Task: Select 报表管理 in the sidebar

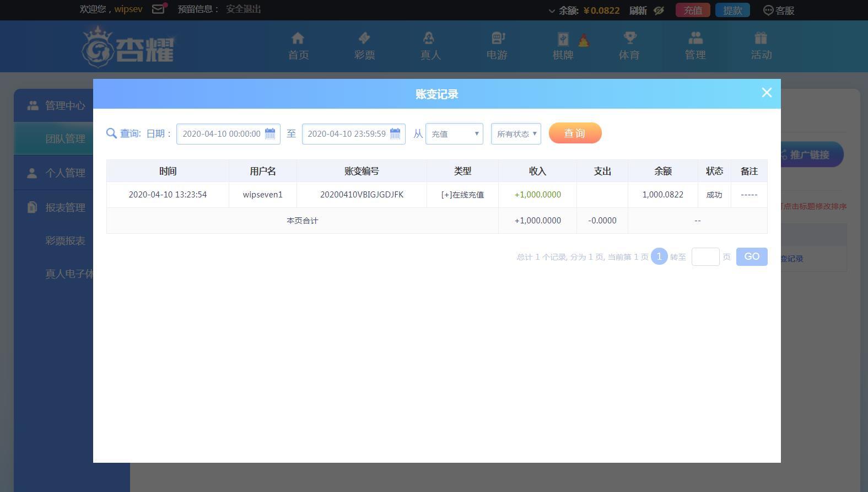Action: 64,207
